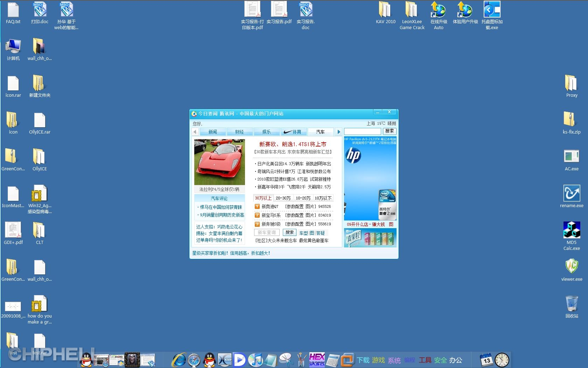Switch to the 新闻 tab
Viewport: 588px width, 368px height.
[x=212, y=132]
